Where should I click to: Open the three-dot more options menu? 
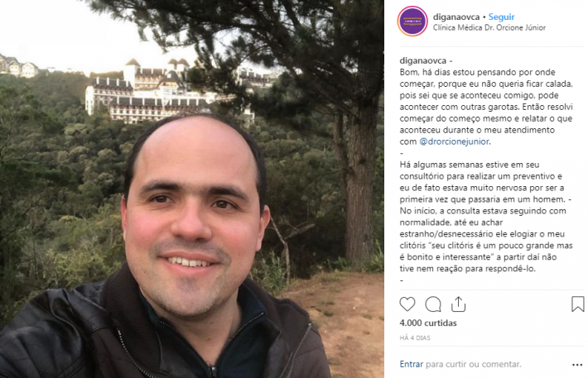(x=577, y=365)
